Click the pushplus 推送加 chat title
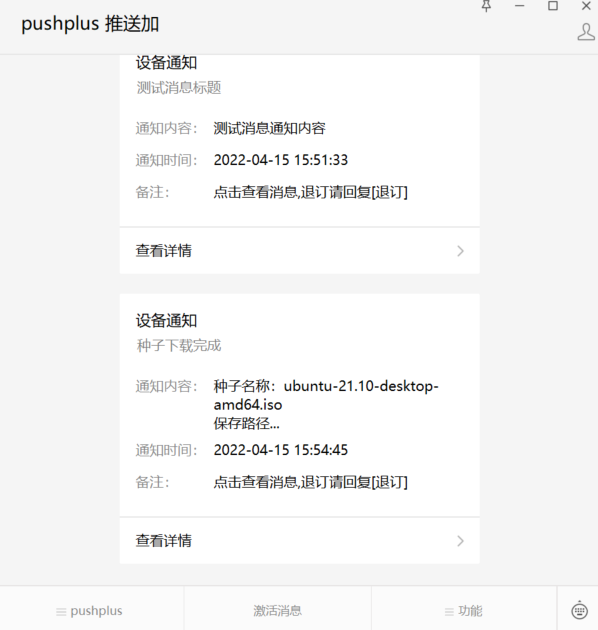Viewport: 598px width, 630px height. (x=90, y=24)
